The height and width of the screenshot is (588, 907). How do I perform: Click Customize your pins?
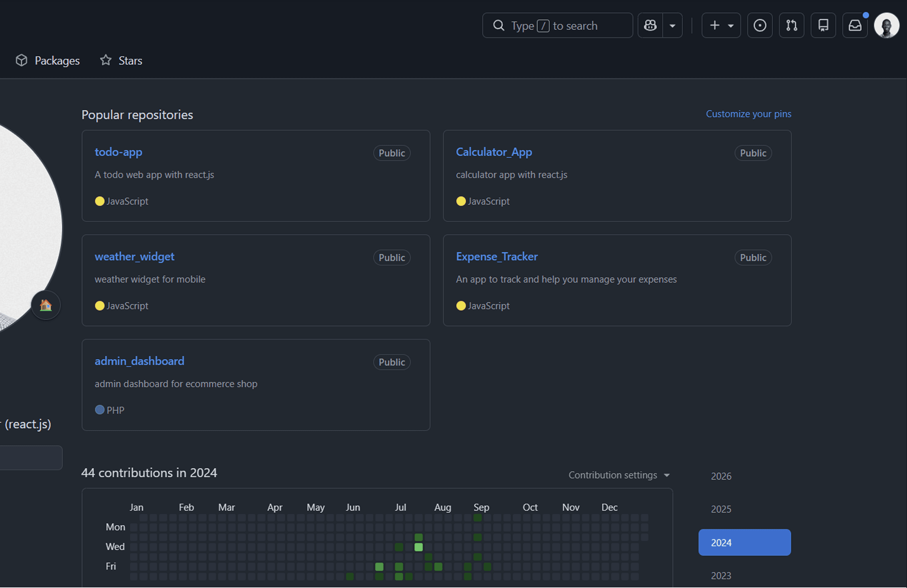coord(748,113)
